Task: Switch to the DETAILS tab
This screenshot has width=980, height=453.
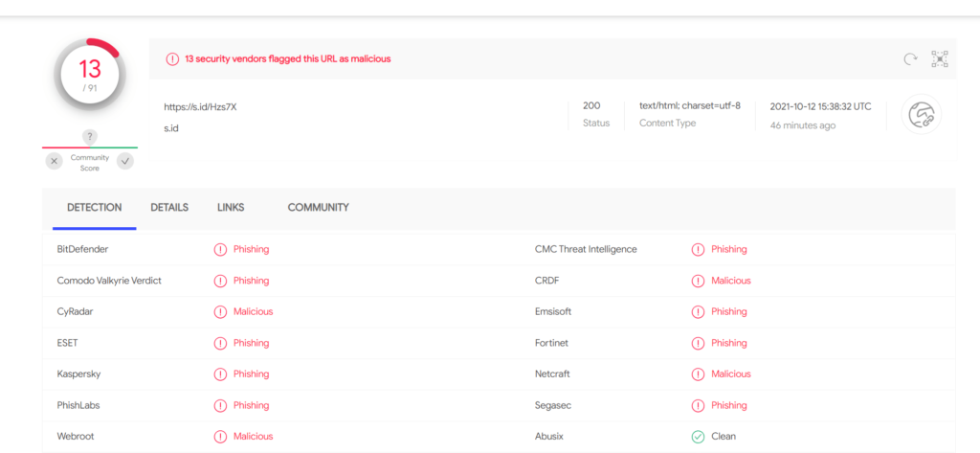Action: coord(169,208)
